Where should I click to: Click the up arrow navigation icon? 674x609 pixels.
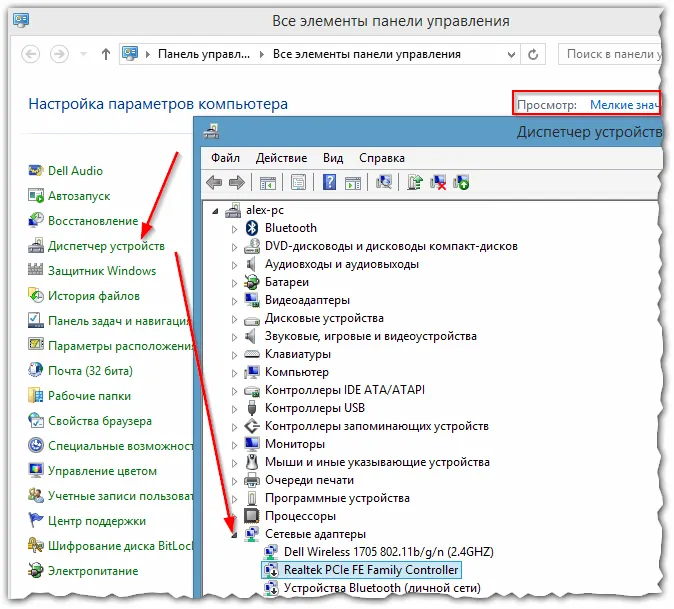point(106,54)
